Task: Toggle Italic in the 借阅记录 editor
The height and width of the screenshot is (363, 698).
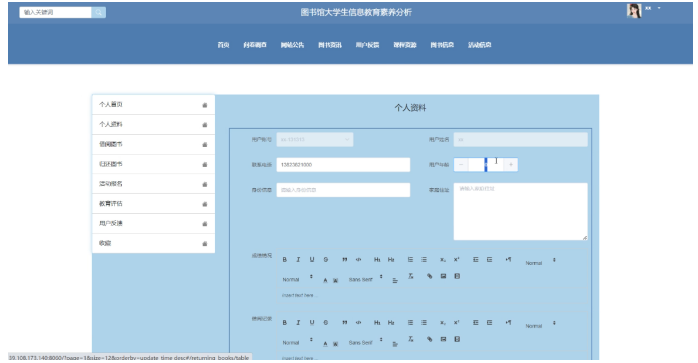Action: [x=298, y=323]
